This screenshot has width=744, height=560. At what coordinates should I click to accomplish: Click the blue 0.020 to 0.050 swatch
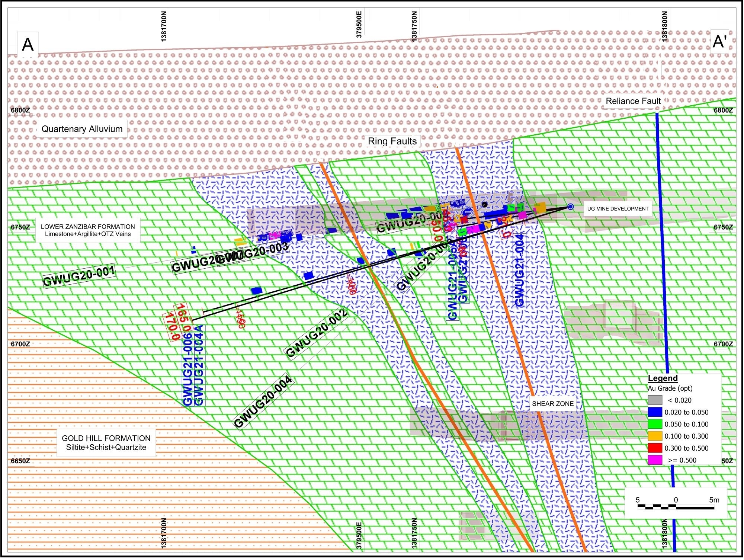655,412
